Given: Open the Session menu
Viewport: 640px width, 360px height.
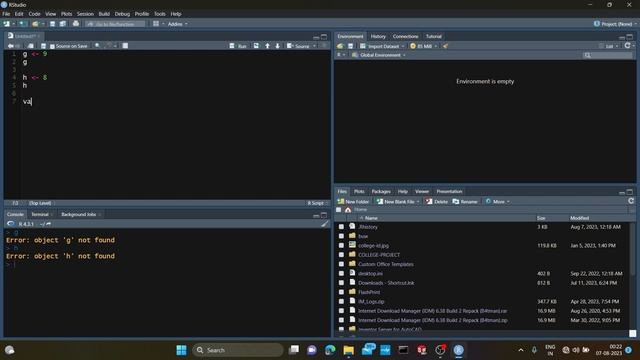Looking at the screenshot, I should click(x=85, y=14).
